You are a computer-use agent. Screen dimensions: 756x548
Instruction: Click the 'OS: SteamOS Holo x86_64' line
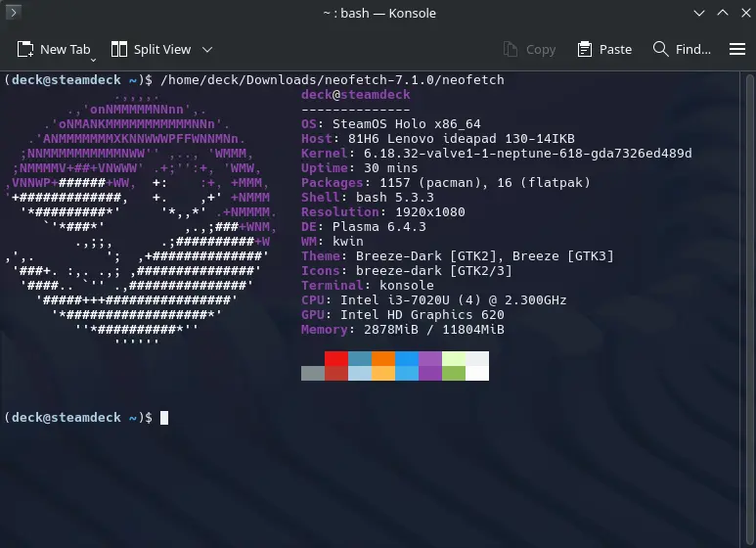391,124
